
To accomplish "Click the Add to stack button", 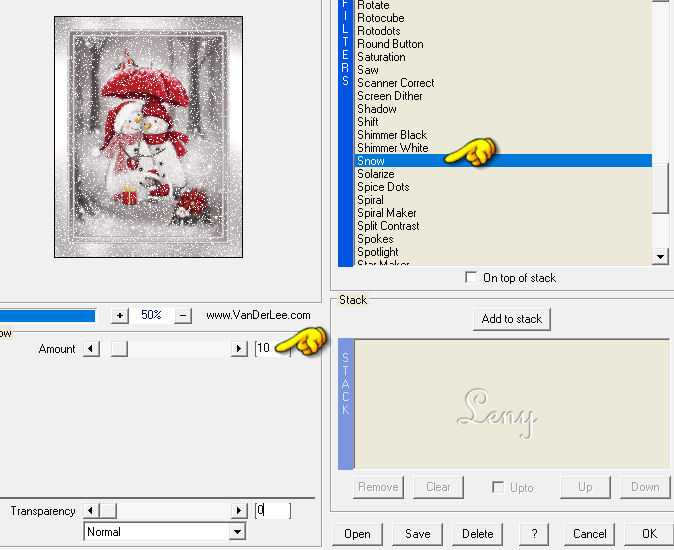I will click(512, 319).
